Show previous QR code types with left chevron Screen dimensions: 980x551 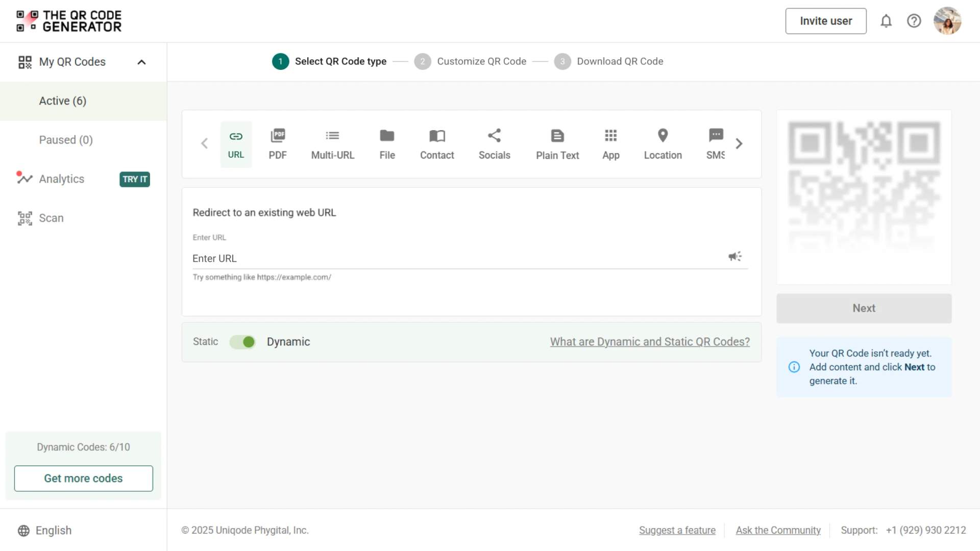[205, 144]
